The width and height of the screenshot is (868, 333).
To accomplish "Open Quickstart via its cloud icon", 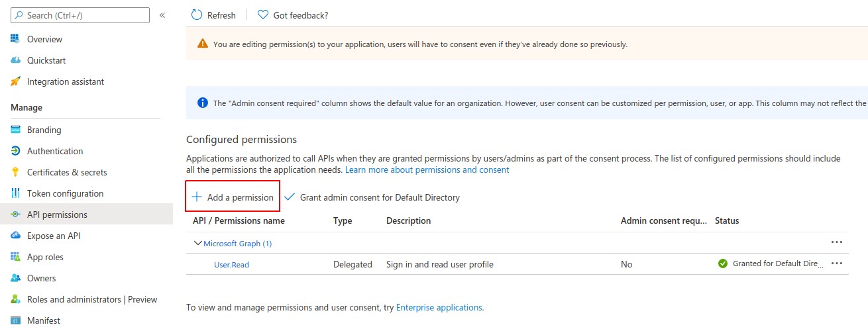I will [x=15, y=60].
